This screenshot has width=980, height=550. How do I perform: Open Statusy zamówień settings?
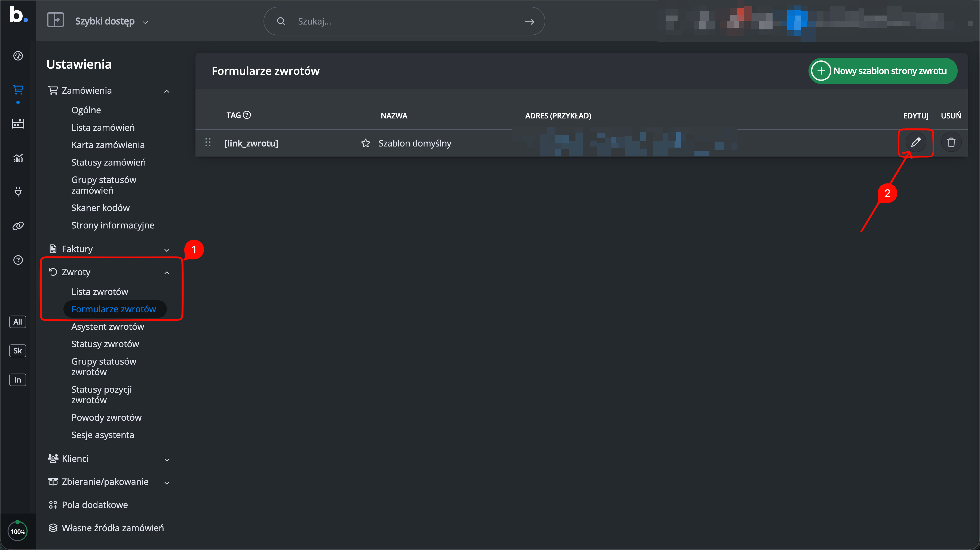coord(108,163)
